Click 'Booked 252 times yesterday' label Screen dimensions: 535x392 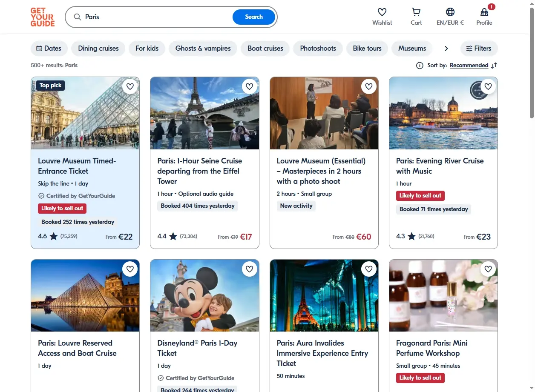[x=78, y=222]
